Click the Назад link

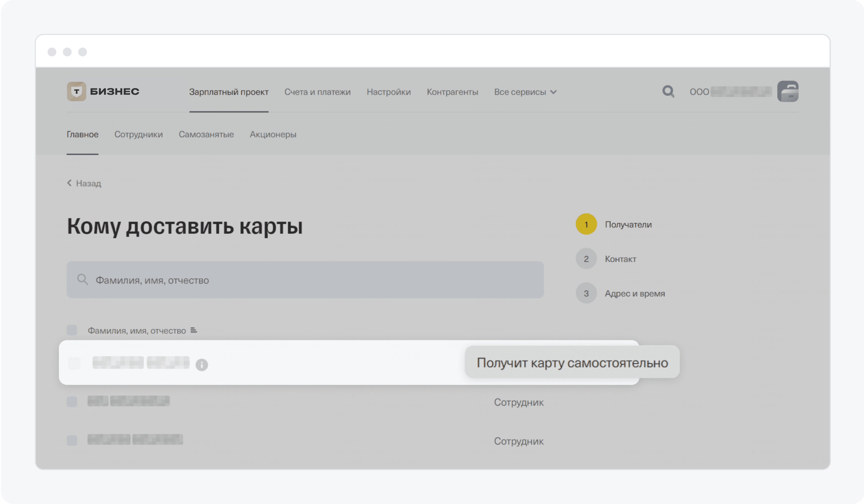tap(88, 183)
